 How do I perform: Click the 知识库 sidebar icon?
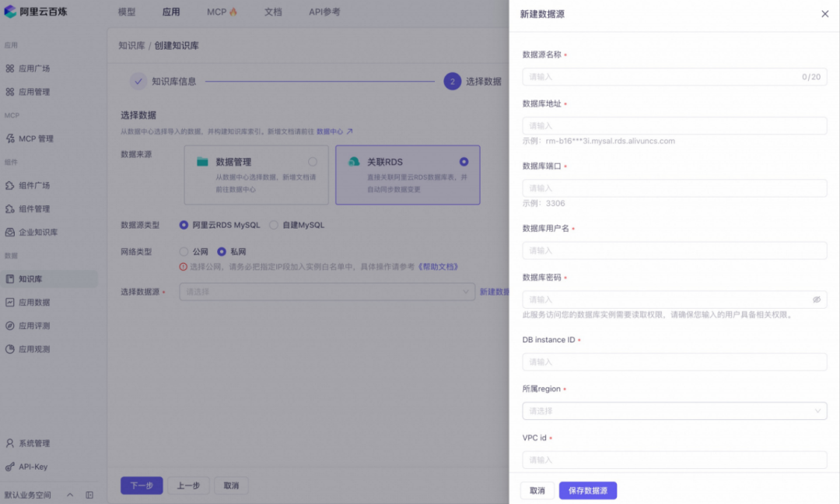(9, 279)
